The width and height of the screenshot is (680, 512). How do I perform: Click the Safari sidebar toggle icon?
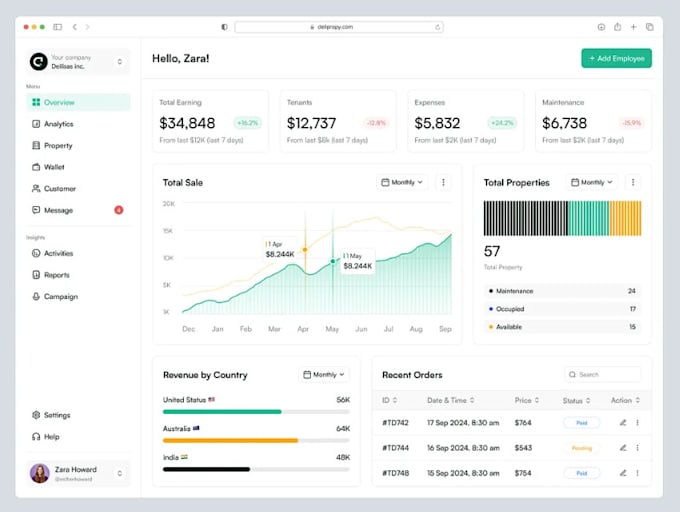click(x=57, y=27)
